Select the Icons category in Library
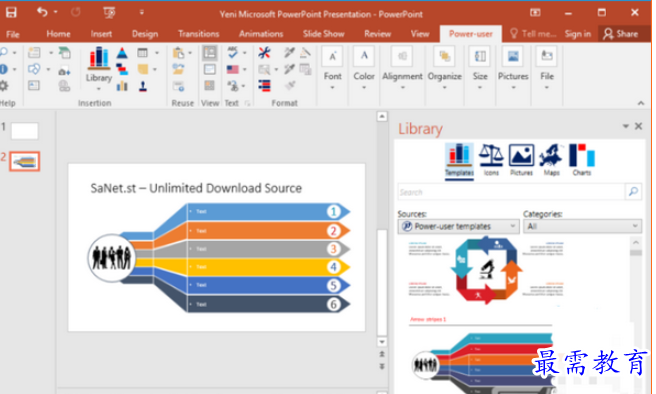Image resolution: width=656 pixels, height=394 pixels. (491, 160)
